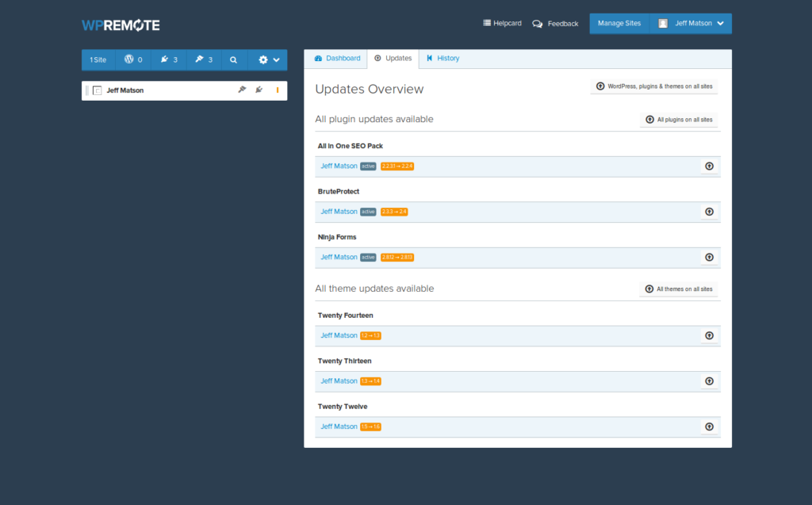
Task: Click the 2.8.12 → 2.8.13 version badge
Action: [397, 258]
